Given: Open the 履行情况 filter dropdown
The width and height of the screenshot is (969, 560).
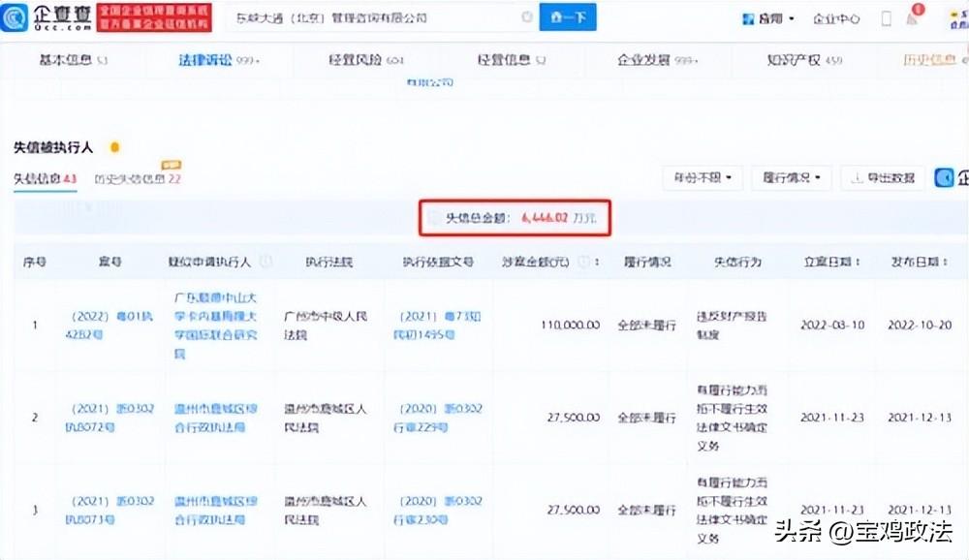Looking at the screenshot, I should 792,178.
